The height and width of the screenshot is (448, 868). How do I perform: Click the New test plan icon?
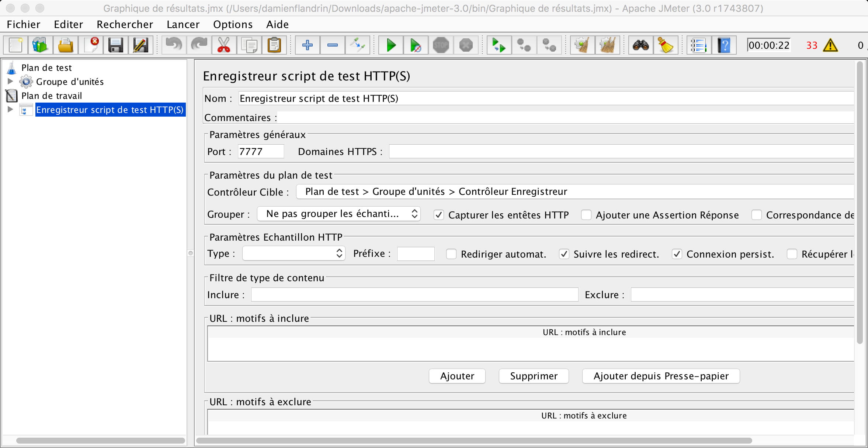pos(16,45)
